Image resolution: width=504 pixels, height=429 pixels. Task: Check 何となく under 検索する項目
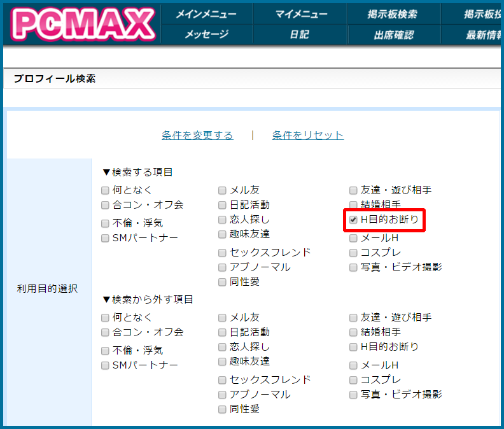tap(105, 190)
